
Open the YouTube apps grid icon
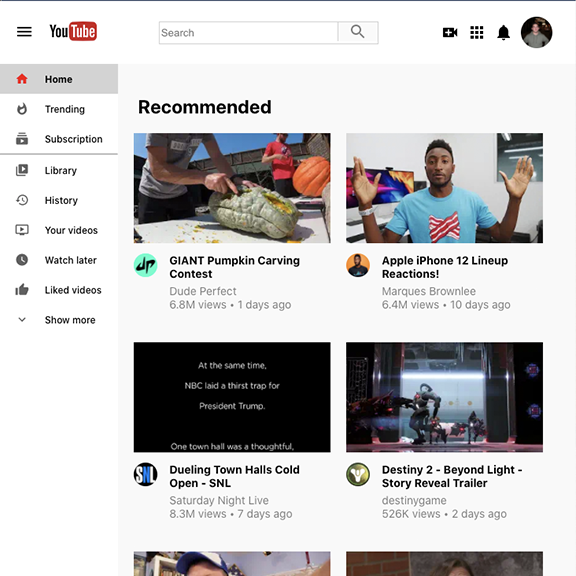477,33
